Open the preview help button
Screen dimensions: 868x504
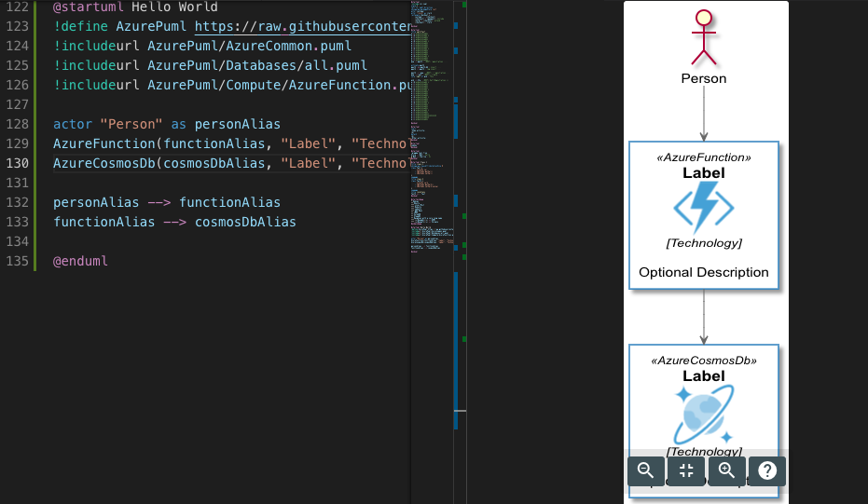[767, 470]
